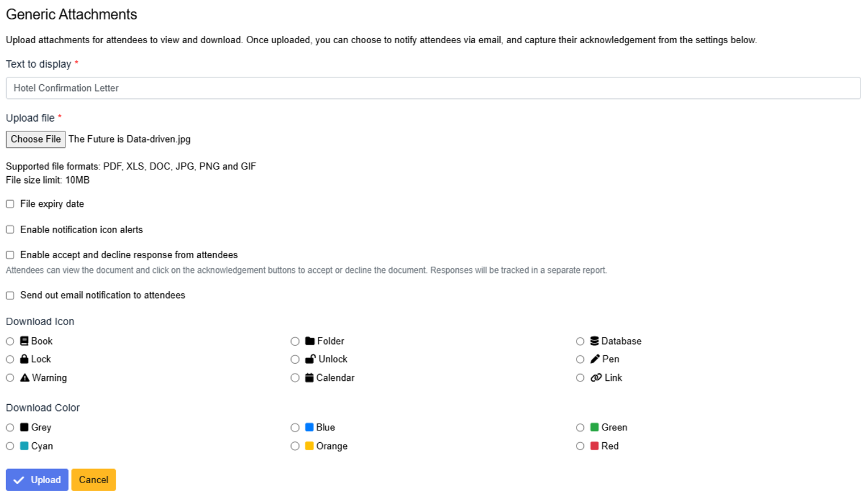Check Enable notification icon alerts
The height and width of the screenshot is (498, 868).
click(x=10, y=230)
